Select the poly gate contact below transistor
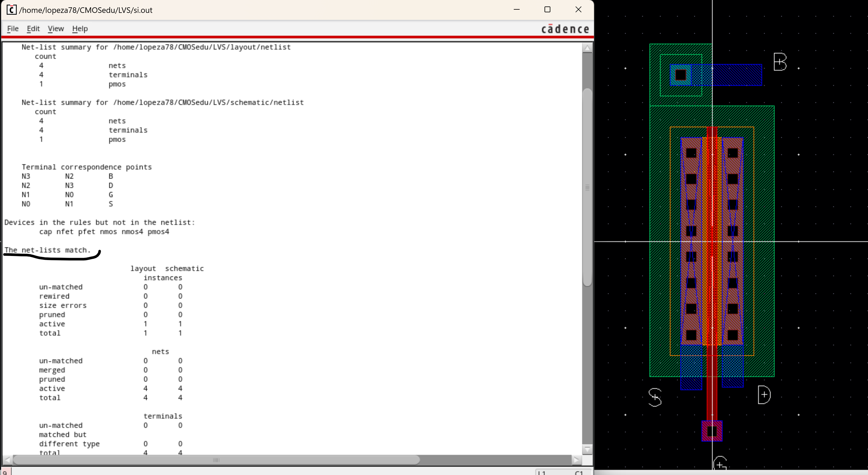 tap(712, 431)
